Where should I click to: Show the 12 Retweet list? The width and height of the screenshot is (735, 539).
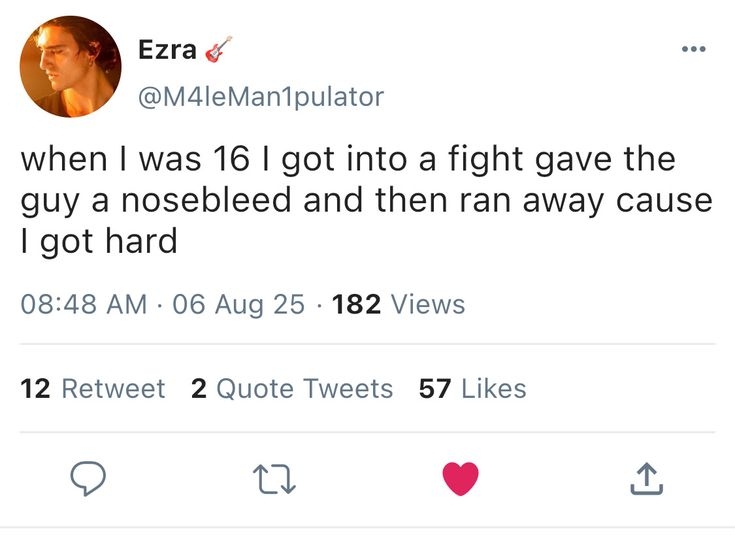(x=93, y=388)
